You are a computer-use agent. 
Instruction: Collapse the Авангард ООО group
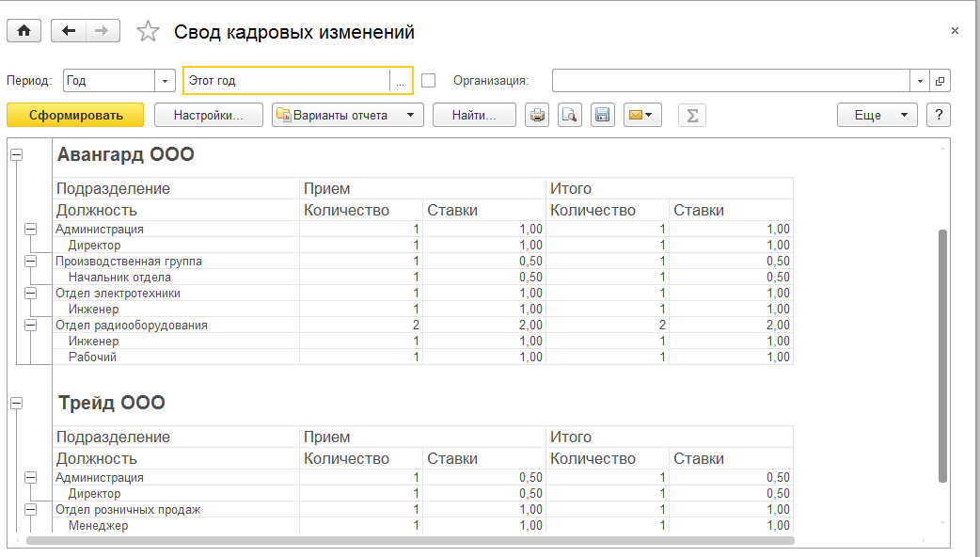[x=16, y=154]
